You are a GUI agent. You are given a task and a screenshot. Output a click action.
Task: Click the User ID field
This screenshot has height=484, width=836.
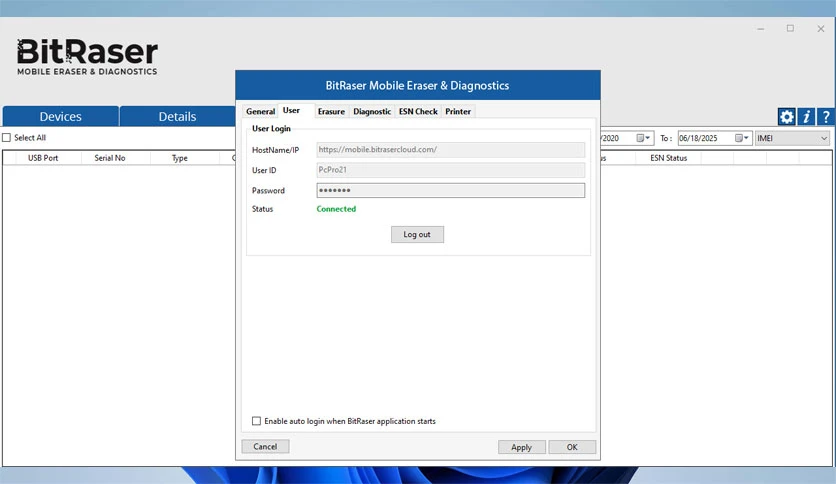point(451,170)
